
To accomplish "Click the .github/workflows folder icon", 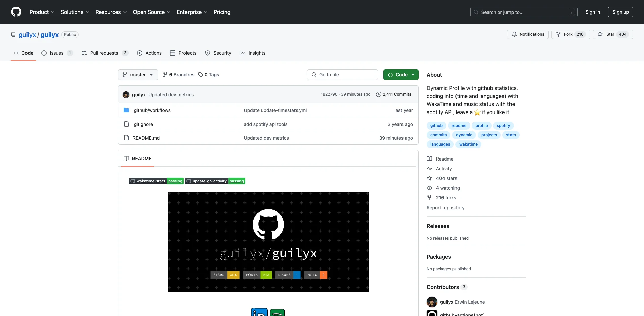I will [x=126, y=110].
